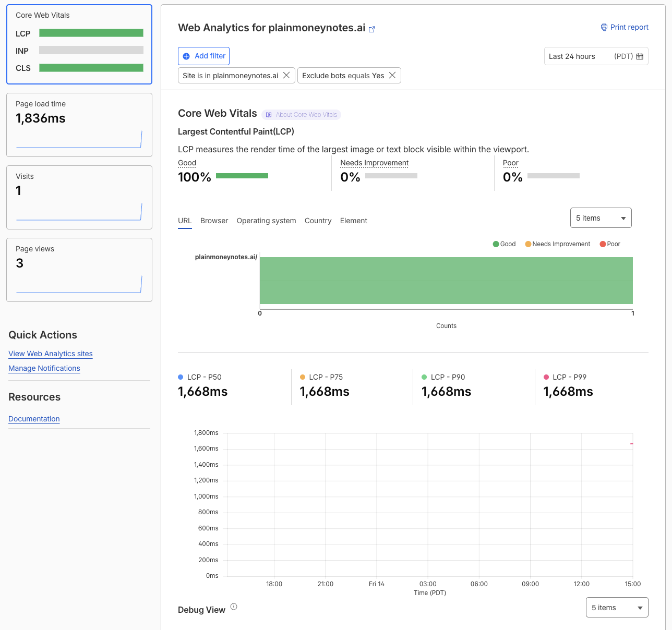Open View Web Analytics sites link
Viewport: 672px width, 630px height.
tap(51, 354)
